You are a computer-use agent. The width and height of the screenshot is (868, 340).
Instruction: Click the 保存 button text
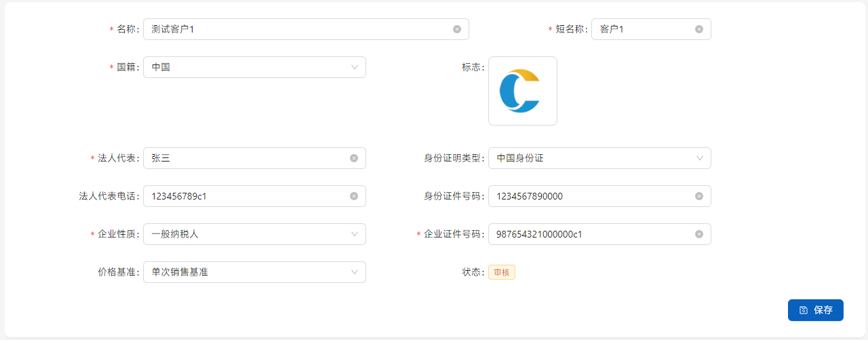(x=823, y=310)
